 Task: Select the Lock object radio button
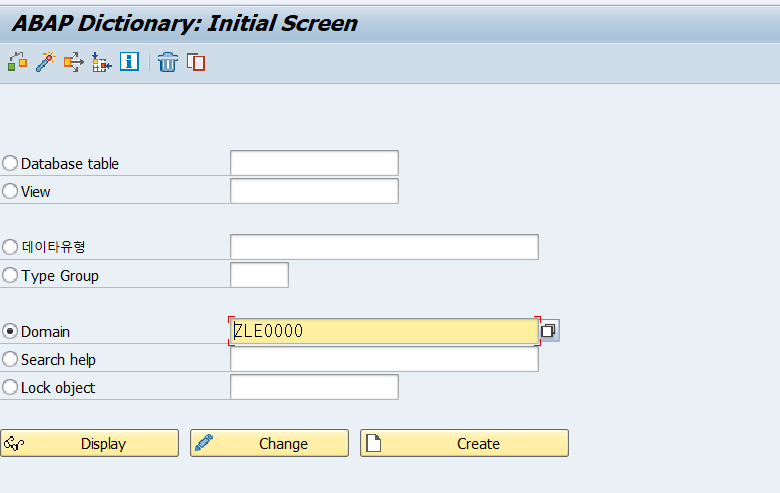point(10,387)
